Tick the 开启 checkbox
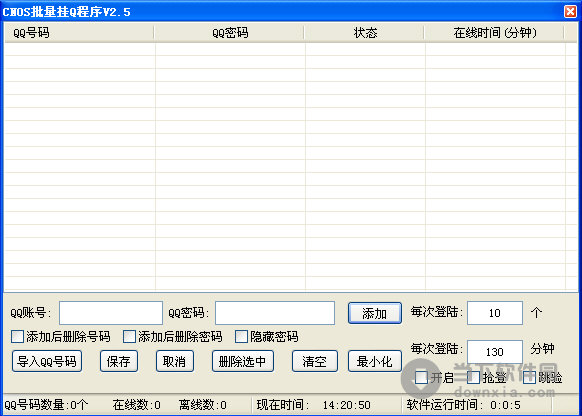The height and width of the screenshot is (416, 582). (x=421, y=377)
